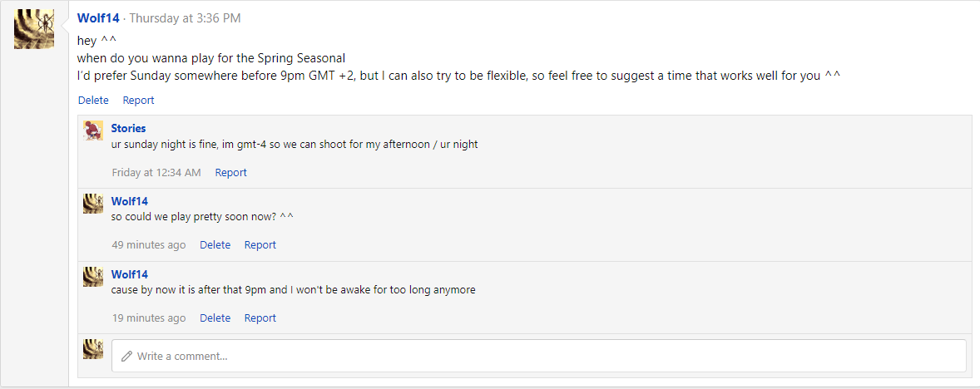Click the Stories user avatar icon
The image size is (980, 389).
coord(93,130)
